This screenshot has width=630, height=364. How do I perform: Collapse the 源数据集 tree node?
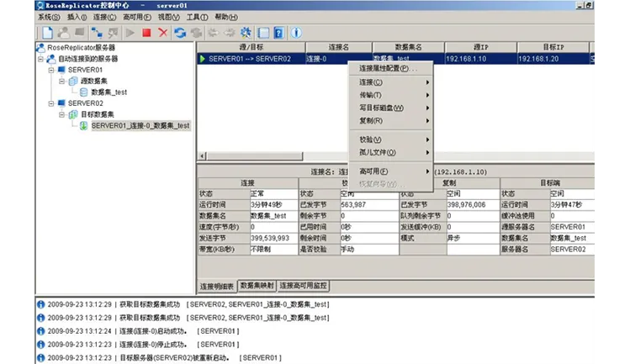coord(62,82)
